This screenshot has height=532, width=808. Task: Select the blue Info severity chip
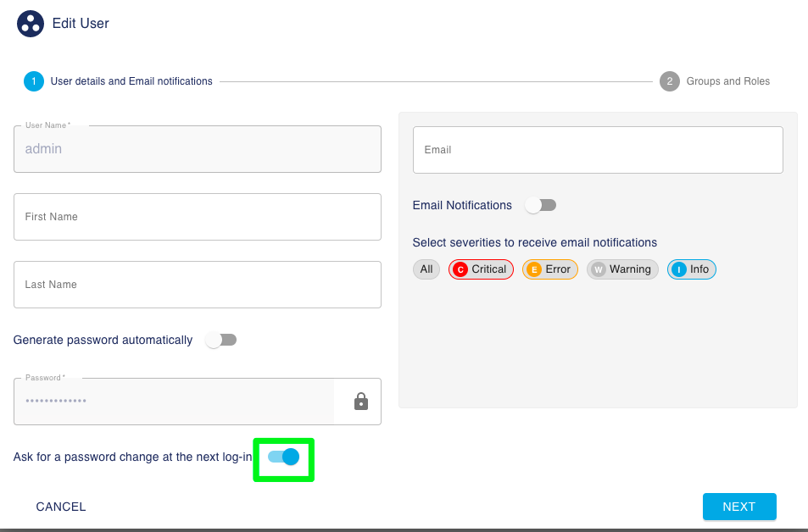[691, 269]
